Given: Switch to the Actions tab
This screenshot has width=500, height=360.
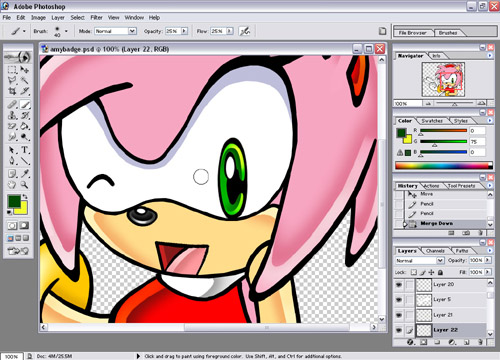Looking at the screenshot, I should pyautogui.click(x=432, y=186).
